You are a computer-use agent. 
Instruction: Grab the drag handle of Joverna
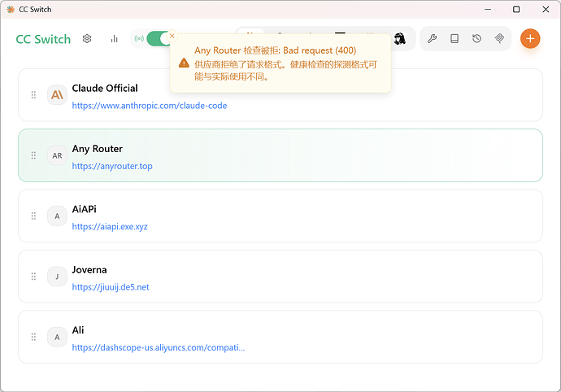click(x=33, y=277)
